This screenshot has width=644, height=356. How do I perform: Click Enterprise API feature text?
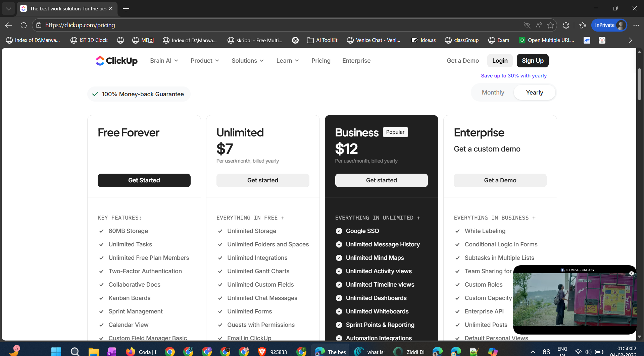484,311
